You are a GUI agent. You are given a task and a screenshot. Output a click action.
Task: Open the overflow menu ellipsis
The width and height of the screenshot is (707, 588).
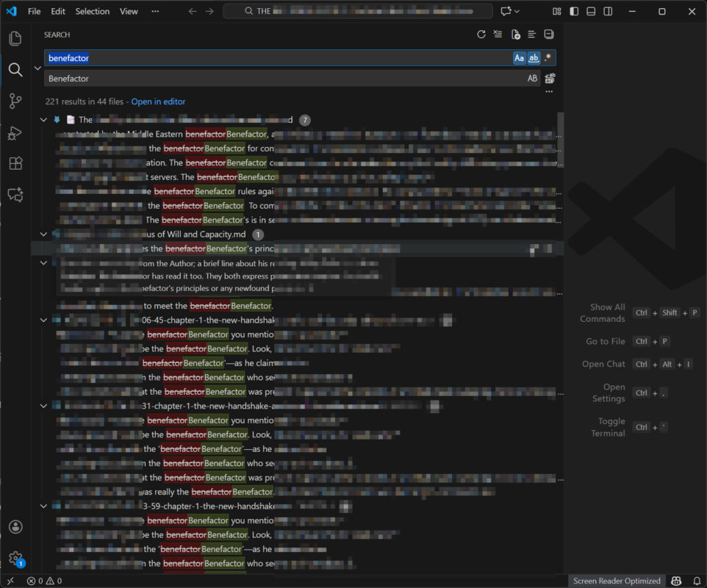click(x=155, y=11)
